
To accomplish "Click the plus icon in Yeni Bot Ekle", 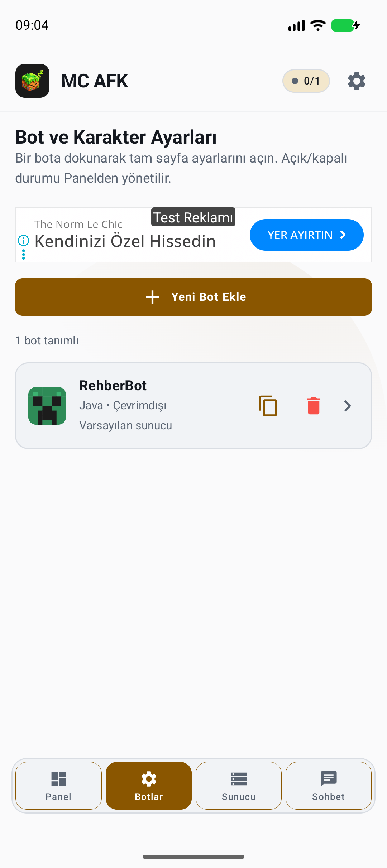I will [x=153, y=297].
